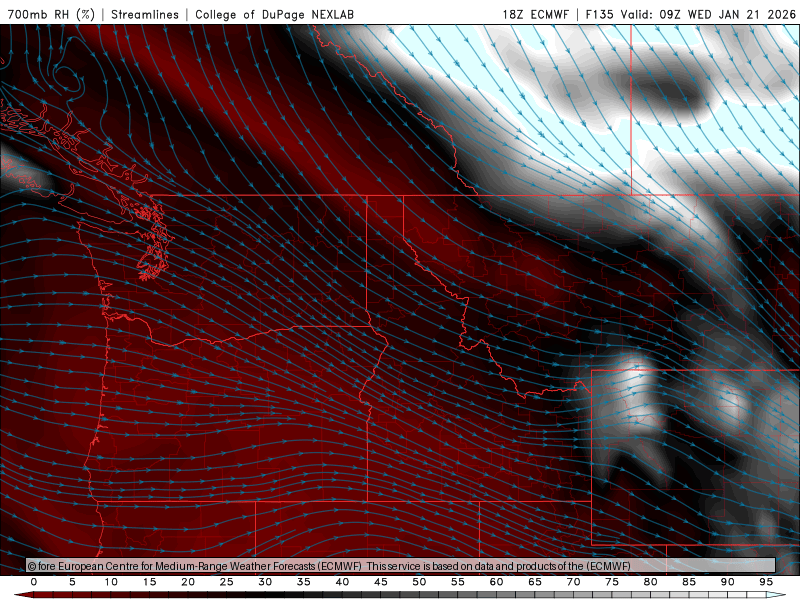
Task: Click the 15 label on the legend
Action: [149, 582]
